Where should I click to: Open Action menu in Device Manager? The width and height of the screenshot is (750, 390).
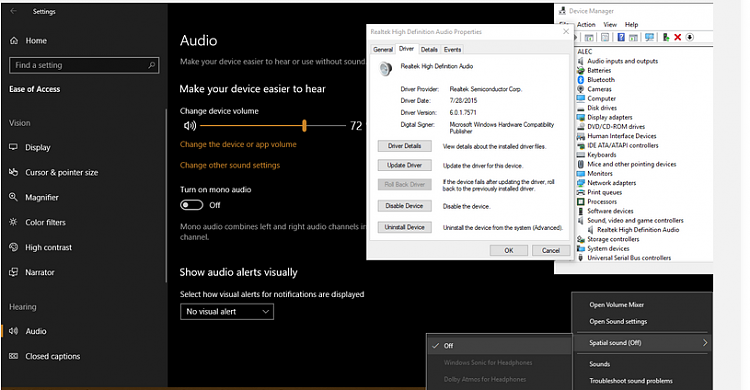click(586, 24)
